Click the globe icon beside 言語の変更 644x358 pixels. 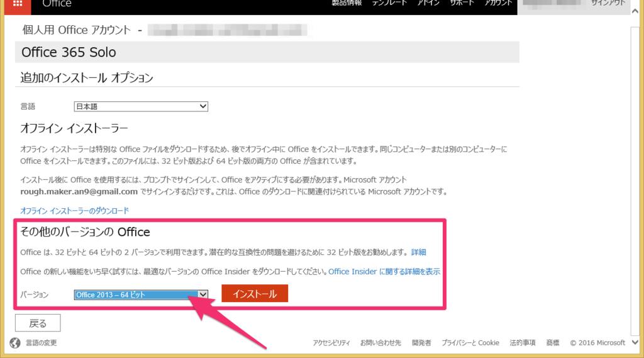click(15, 343)
